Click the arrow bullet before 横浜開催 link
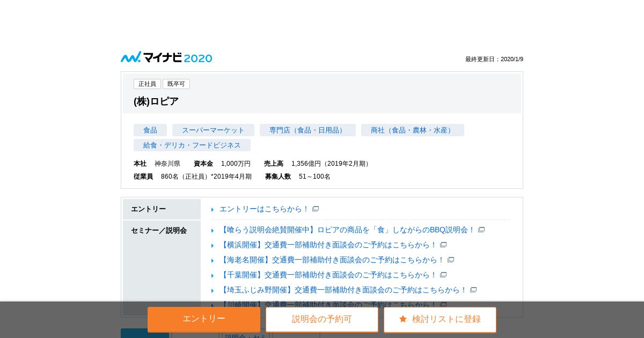 213,246
